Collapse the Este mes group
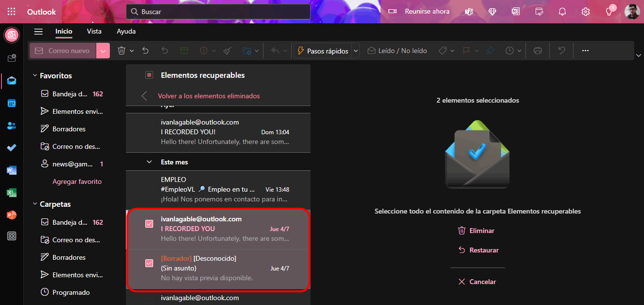The width and height of the screenshot is (644, 305). pyautogui.click(x=149, y=161)
